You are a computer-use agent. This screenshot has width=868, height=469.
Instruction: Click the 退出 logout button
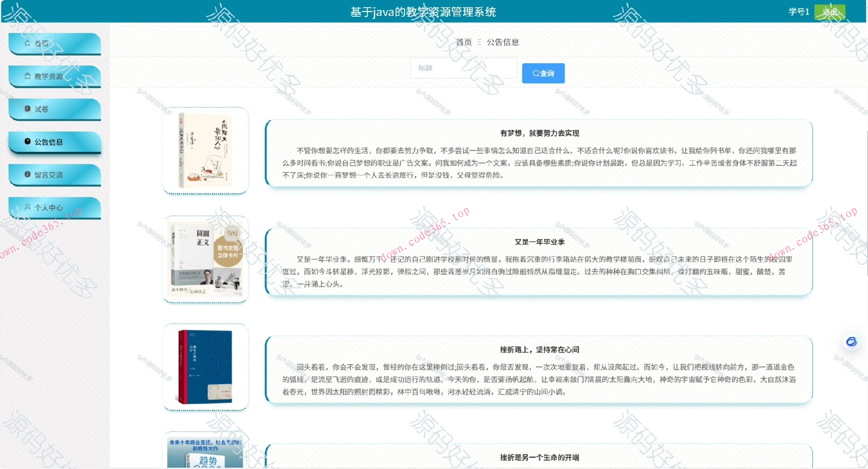point(830,12)
